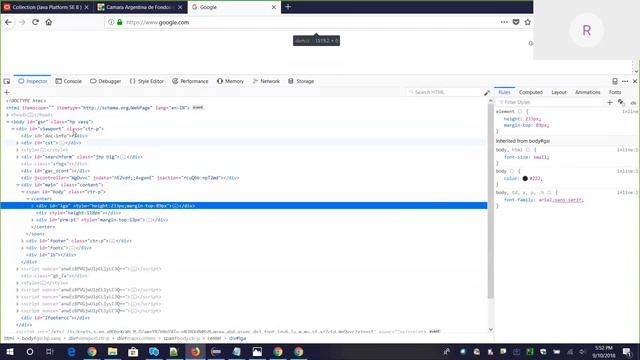Viewport: 640px width, 360px height.
Task: Add a new CSS rule with plus icon
Action: click(x=610, y=102)
